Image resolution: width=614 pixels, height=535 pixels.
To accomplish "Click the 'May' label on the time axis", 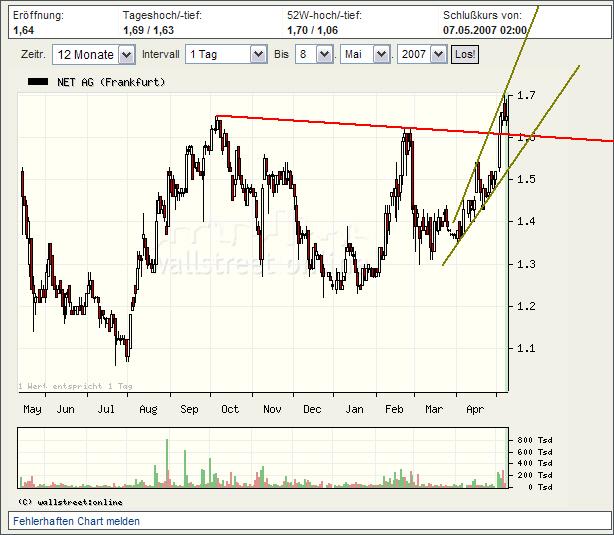I will pos(32,409).
